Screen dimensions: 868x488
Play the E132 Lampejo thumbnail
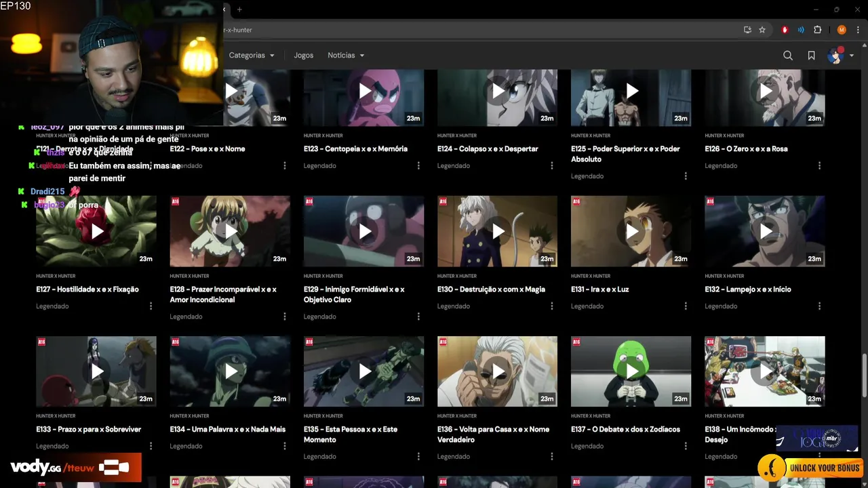[765, 231]
